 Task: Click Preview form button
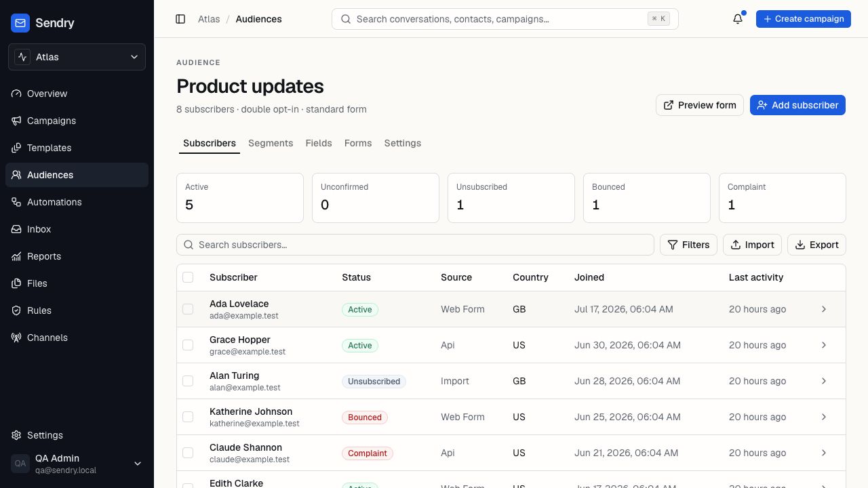click(700, 105)
